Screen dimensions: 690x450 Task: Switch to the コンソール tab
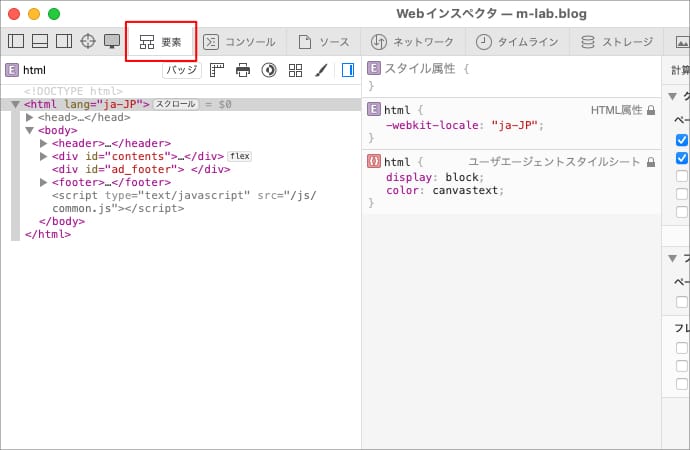point(238,42)
